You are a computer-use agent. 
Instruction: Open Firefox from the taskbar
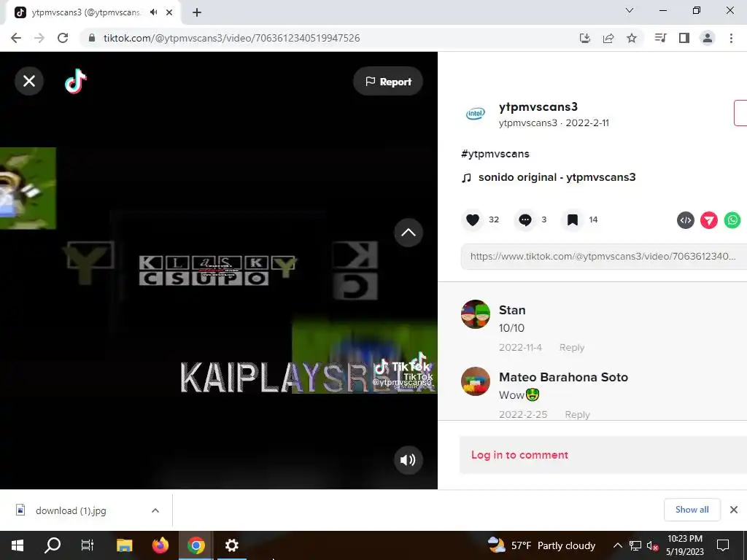coord(160,545)
